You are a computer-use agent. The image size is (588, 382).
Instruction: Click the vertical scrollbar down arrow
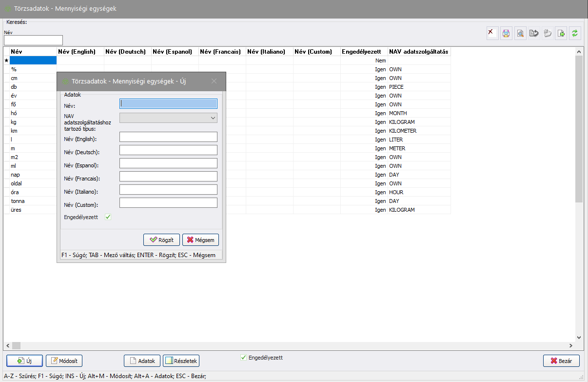click(579, 337)
